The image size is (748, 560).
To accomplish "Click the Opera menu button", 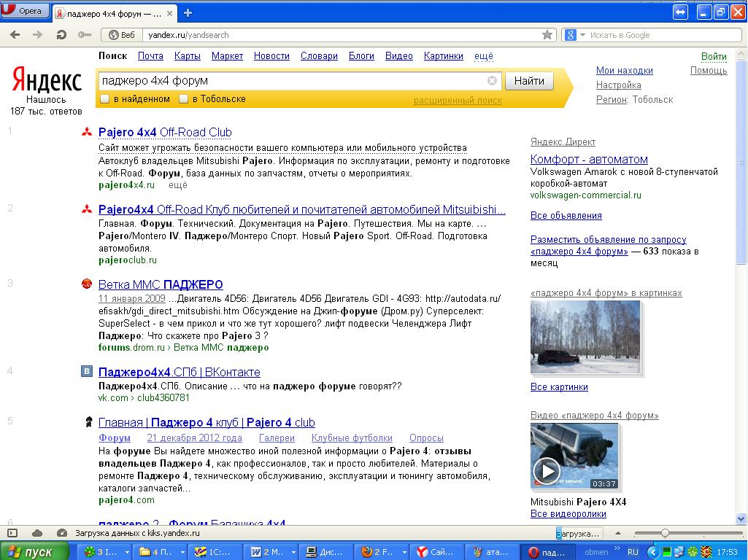I will click(x=25, y=11).
